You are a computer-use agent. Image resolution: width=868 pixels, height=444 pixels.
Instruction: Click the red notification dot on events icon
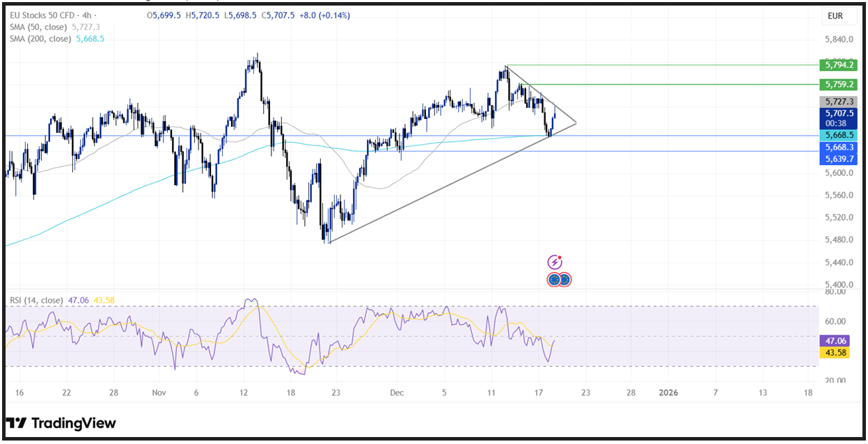coord(559,257)
